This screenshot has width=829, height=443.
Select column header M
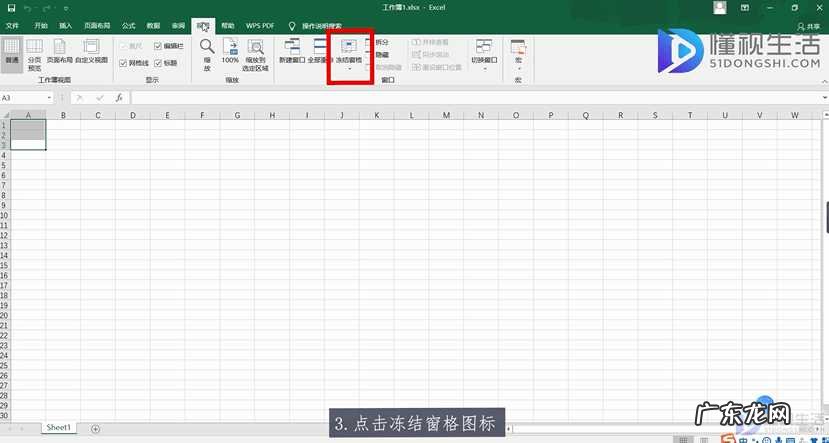(446, 115)
